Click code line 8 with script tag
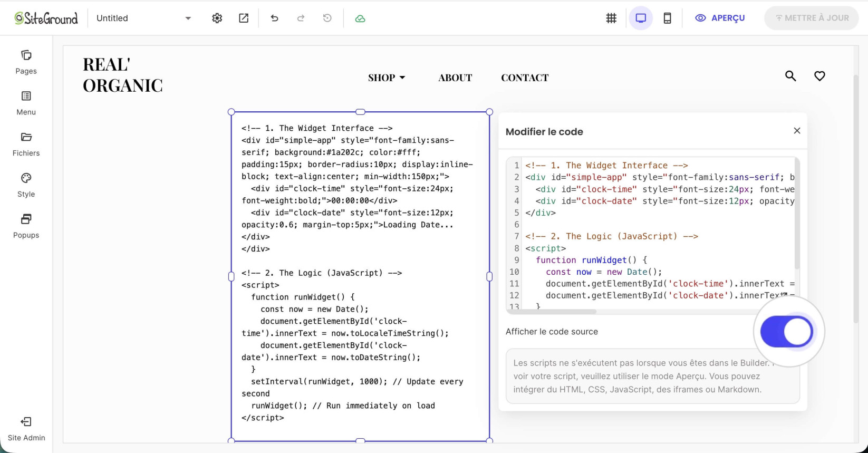The width and height of the screenshot is (868, 453). pyautogui.click(x=545, y=248)
